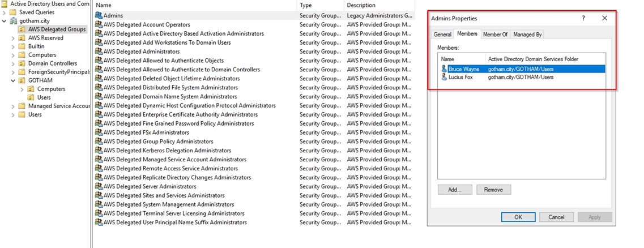Click the AWS Delegated Administrators group icon
Image resolution: width=644 pixels, height=248 pixels.
[x=99, y=52]
